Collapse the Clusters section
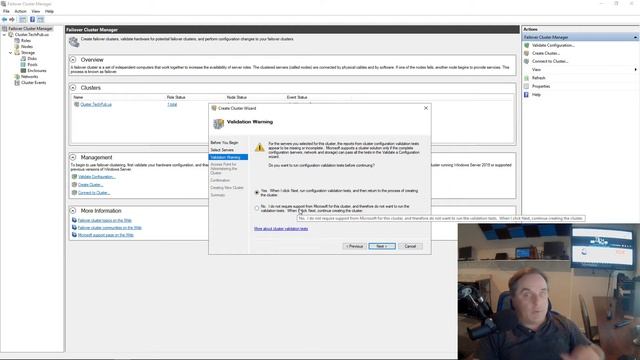Viewport: 640px width, 360px height. pyautogui.click(x=73, y=88)
